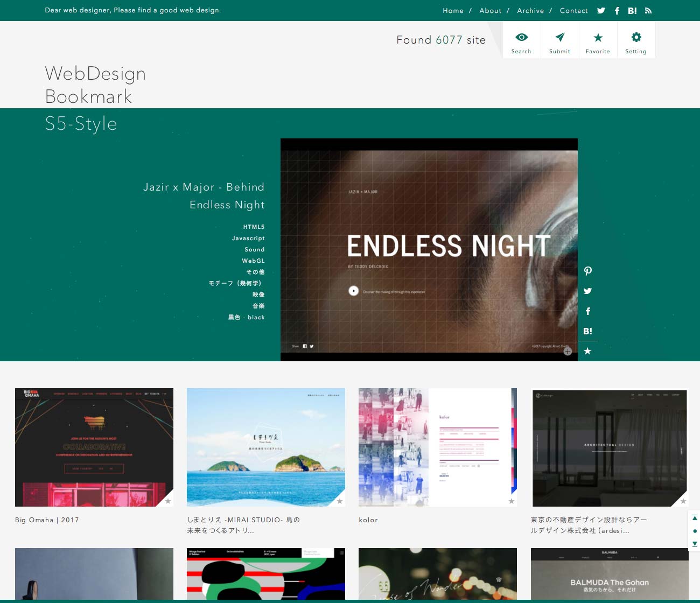Tweet featured site using side Twitter icon

pyautogui.click(x=587, y=291)
